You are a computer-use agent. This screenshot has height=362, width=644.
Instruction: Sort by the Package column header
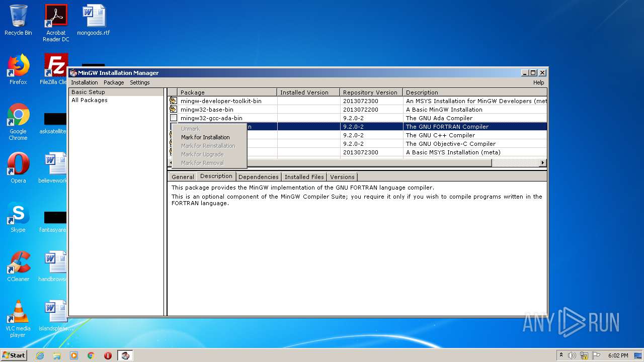[x=227, y=93]
